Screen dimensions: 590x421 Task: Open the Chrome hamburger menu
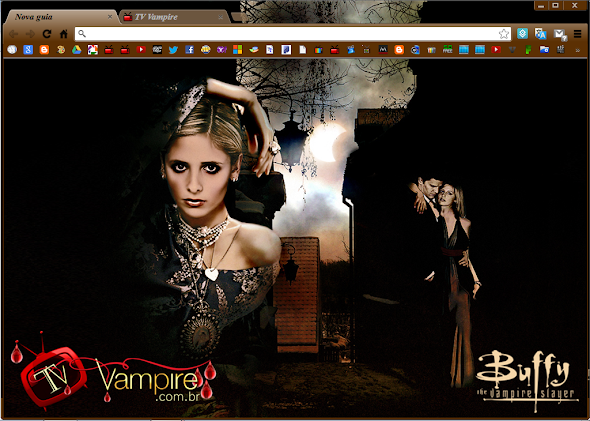578,34
